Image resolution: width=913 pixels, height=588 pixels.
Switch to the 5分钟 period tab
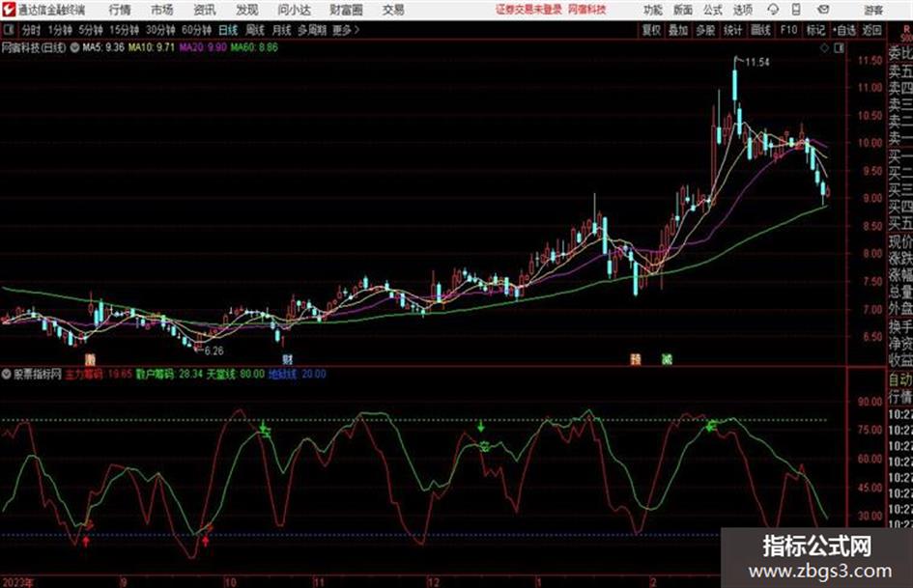[x=90, y=30]
